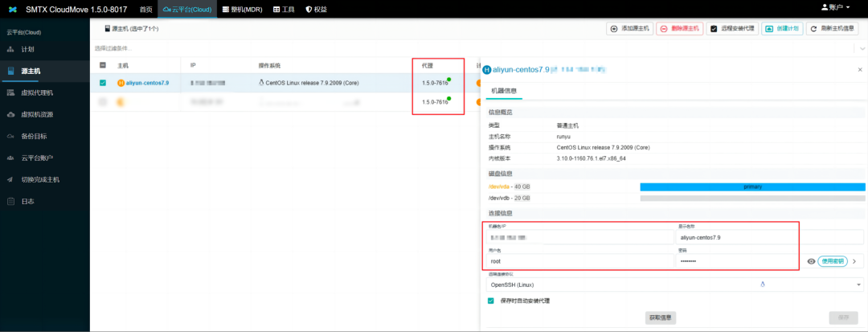Click the Linux icon in aliyun-centos7.9 row
The width and height of the screenshot is (868, 332).
(262, 83)
